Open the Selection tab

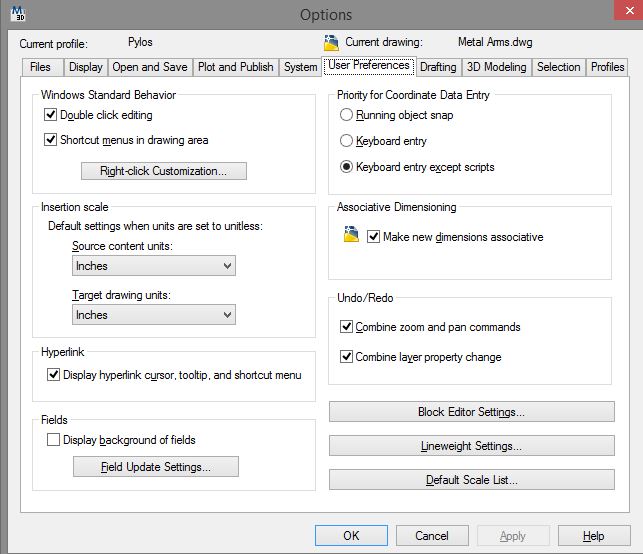tap(559, 67)
